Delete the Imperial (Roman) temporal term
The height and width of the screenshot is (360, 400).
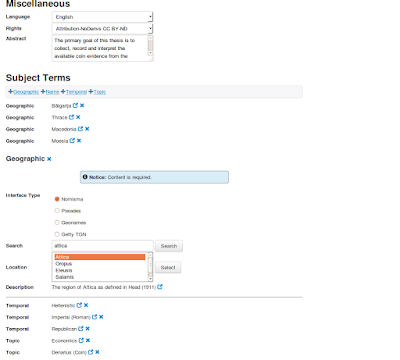pos(101,317)
